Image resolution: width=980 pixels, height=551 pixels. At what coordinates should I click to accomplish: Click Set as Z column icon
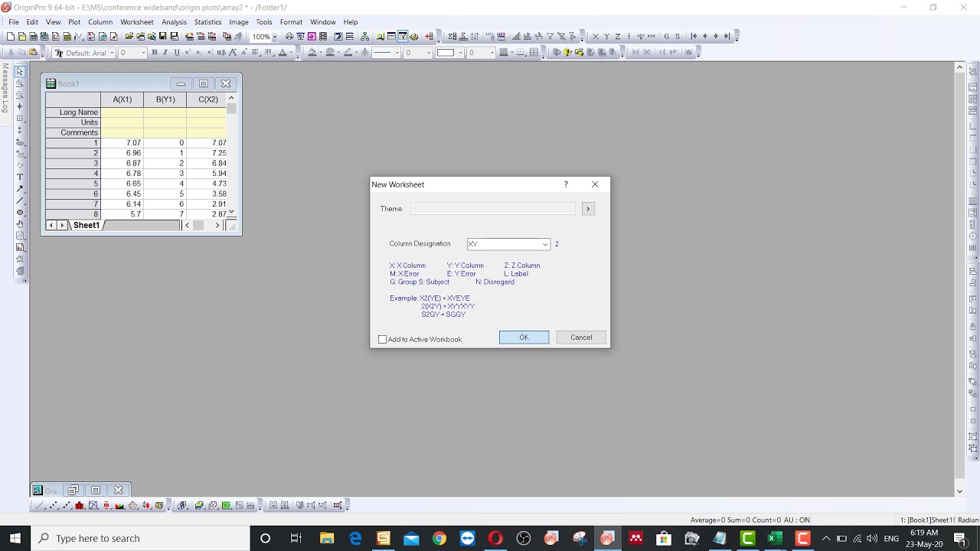coord(618,36)
